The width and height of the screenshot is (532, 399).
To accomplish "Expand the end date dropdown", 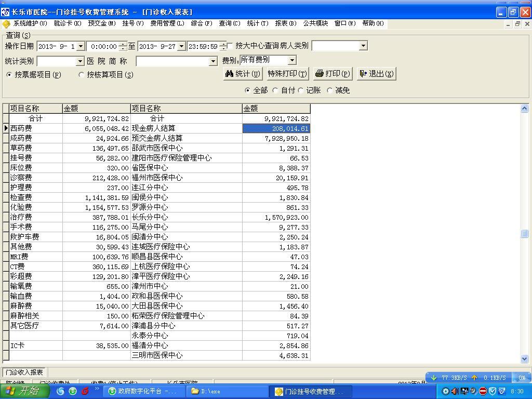I will pyautogui.click(x=181, y=46).
